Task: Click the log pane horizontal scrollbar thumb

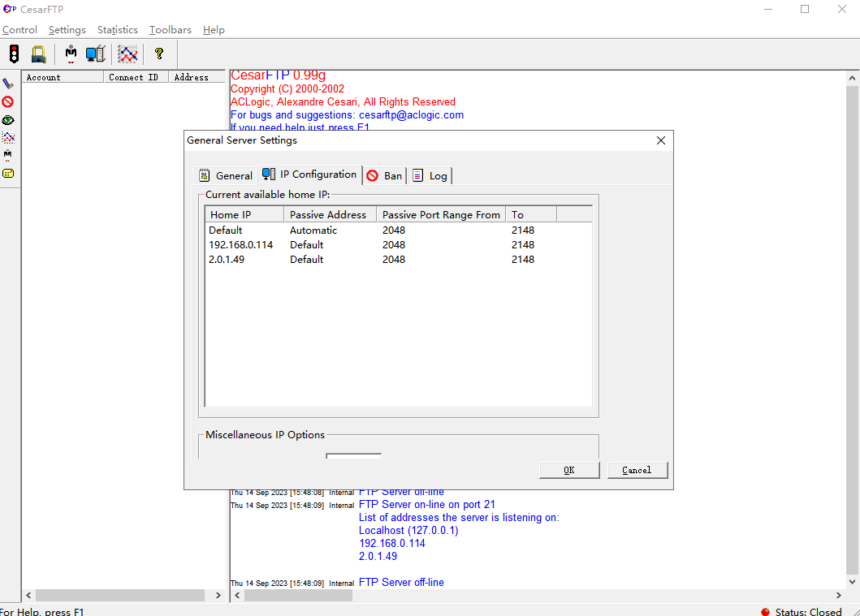Action: pos(298,595)
